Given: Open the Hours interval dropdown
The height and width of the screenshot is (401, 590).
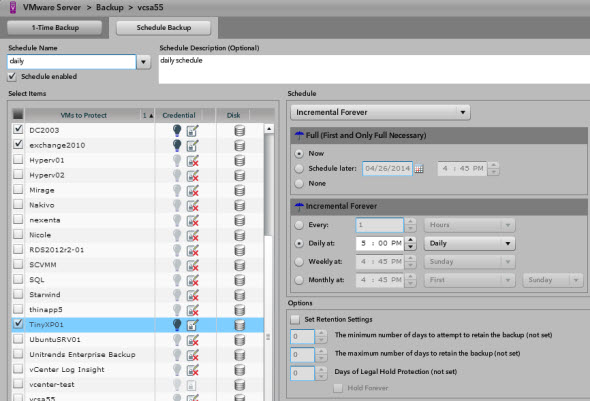Looking at the screenshot, I should [470, 225].
